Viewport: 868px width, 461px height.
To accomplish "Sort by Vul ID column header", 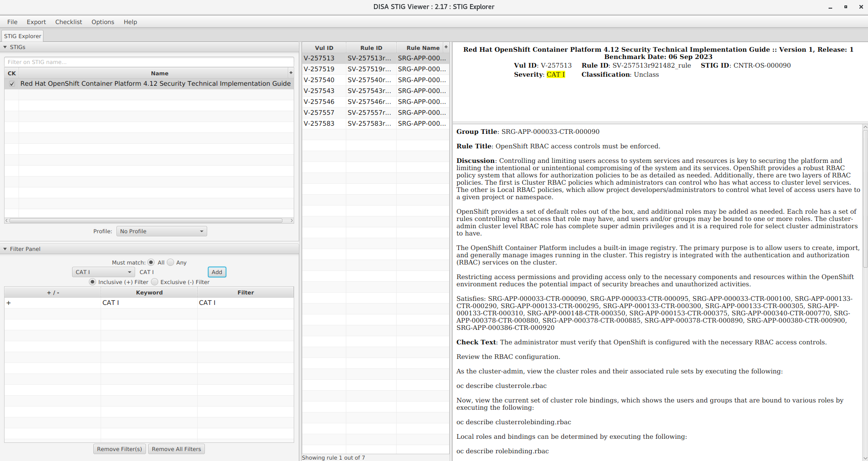I will point(324,48).
